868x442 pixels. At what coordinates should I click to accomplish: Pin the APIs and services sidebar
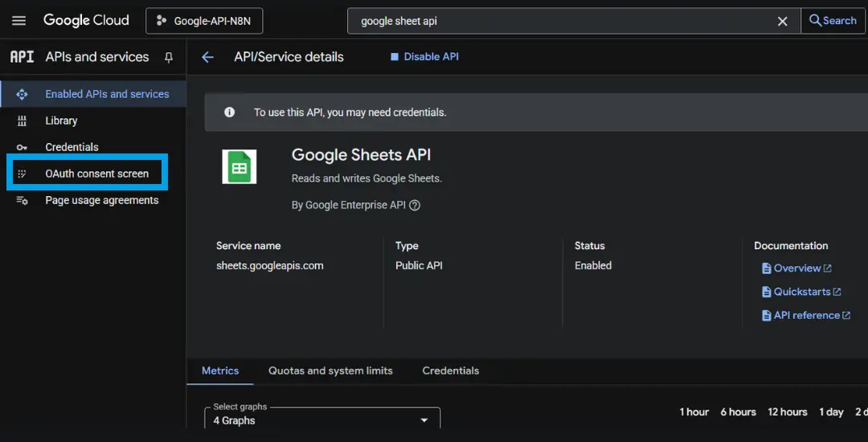point(169,57)
